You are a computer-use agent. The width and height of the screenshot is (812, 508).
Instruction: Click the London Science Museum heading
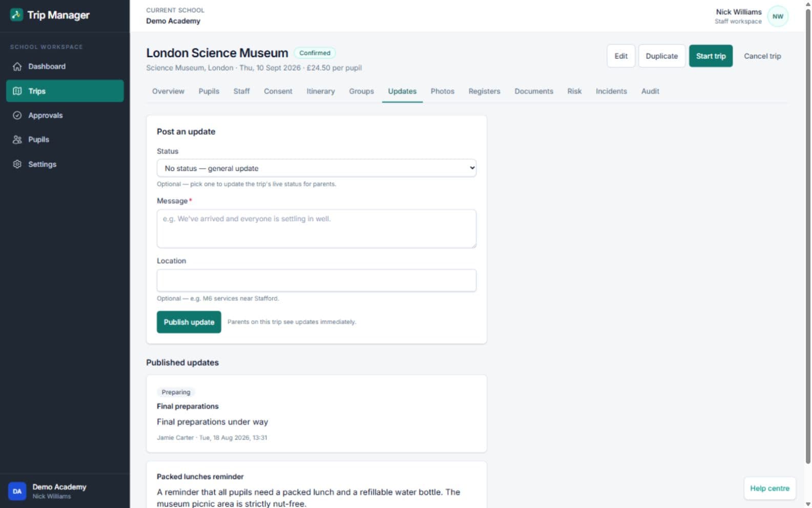(x=217, y=53)
